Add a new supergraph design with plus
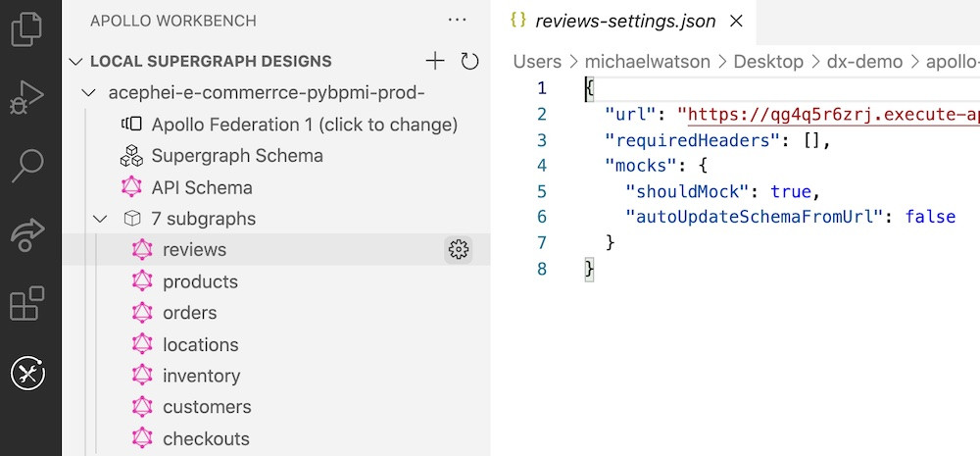Screen dimensions: 980x456 click(434, 62)
